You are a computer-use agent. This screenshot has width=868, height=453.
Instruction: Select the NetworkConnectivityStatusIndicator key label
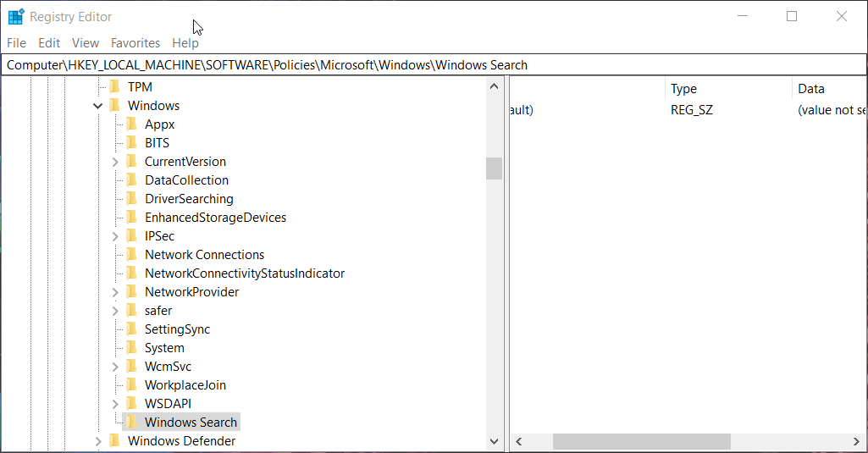[x=245, y=273]
